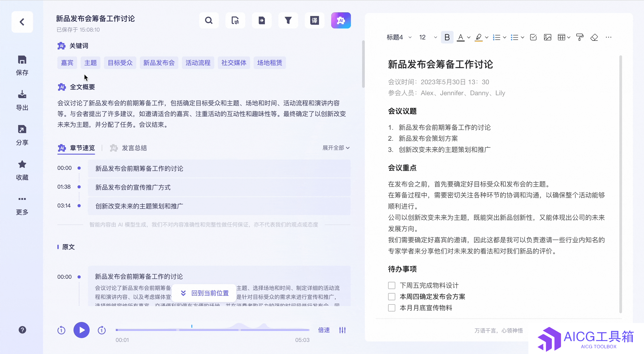The width and height of the screenshot is (644, 354).
Task: Open the Export (导出) sidebar option
Action: click(x=22, y=101)
